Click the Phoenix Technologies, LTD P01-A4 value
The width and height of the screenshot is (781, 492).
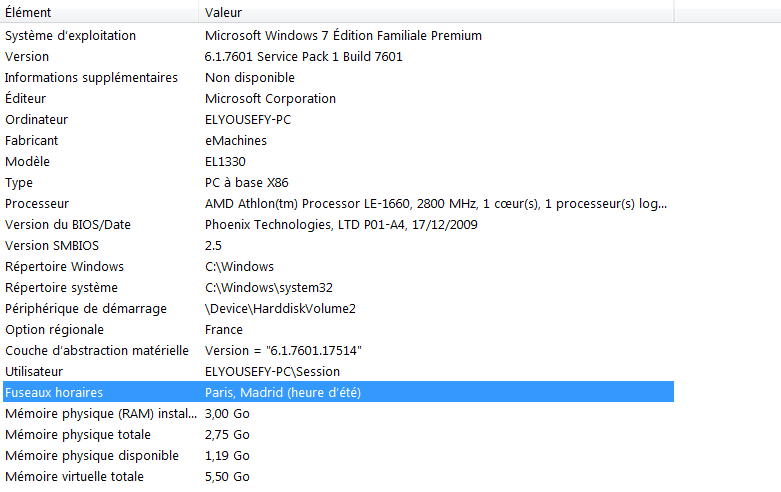click(x=341, y=225)
